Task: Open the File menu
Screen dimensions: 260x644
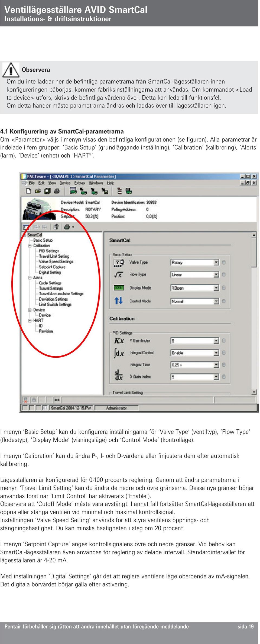Action: [32, 183]
